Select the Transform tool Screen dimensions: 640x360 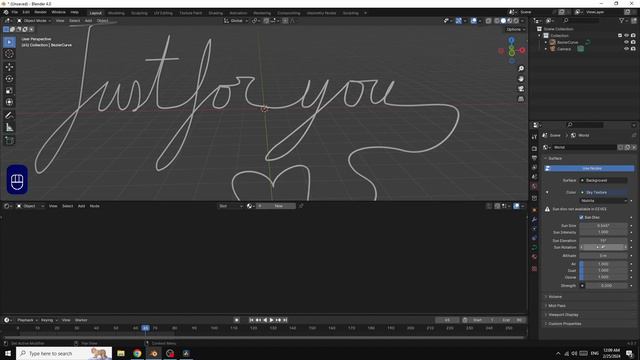click(x=9, y=102)
